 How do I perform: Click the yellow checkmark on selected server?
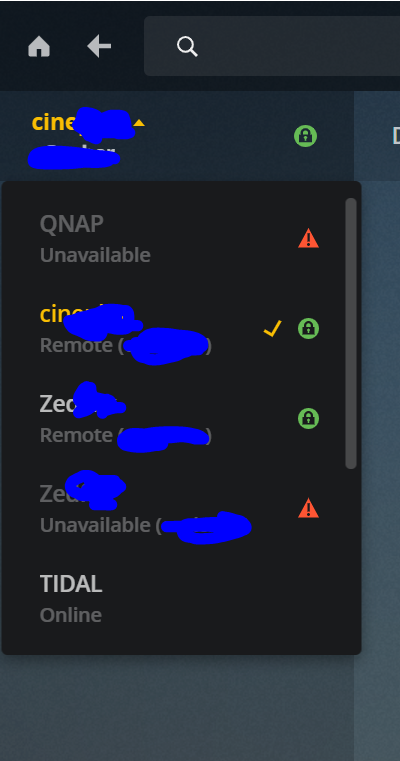(x=272, y=329)
